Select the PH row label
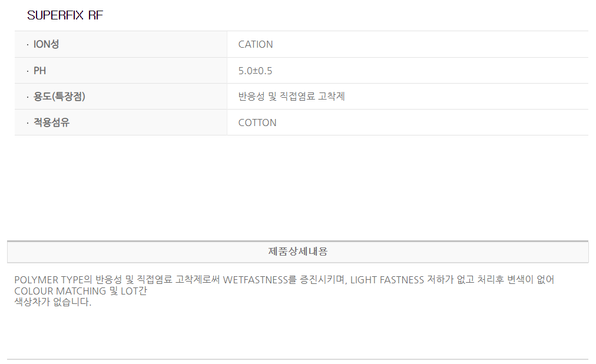This screenshot has height=364, width=596. point(40,71)
